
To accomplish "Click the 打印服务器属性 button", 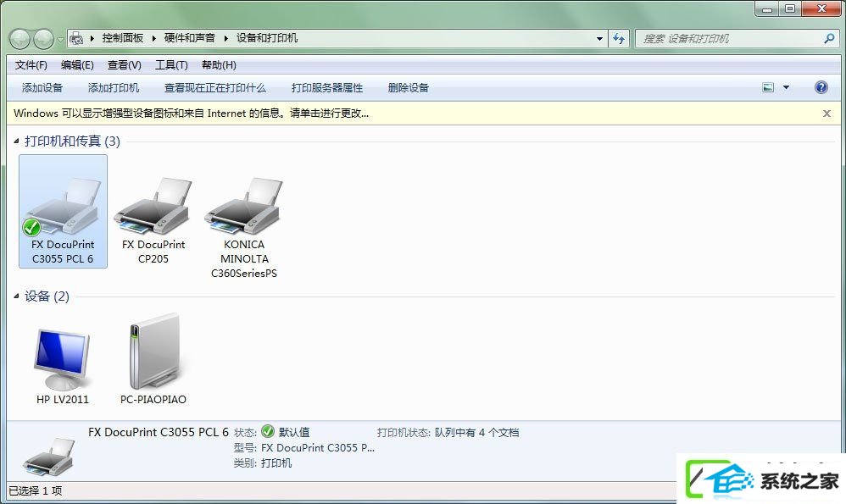I will pos(327,88).
